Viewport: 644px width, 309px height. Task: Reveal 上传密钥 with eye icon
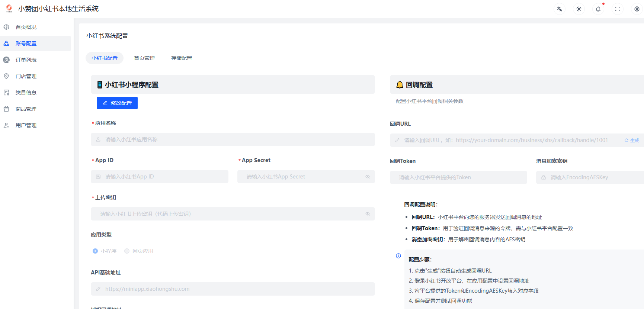[x=368, y=214]
